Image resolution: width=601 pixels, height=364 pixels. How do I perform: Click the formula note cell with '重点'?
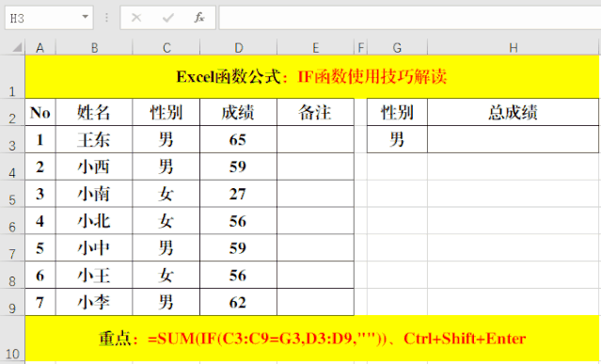pyautogui.click(x=312, y=339)
